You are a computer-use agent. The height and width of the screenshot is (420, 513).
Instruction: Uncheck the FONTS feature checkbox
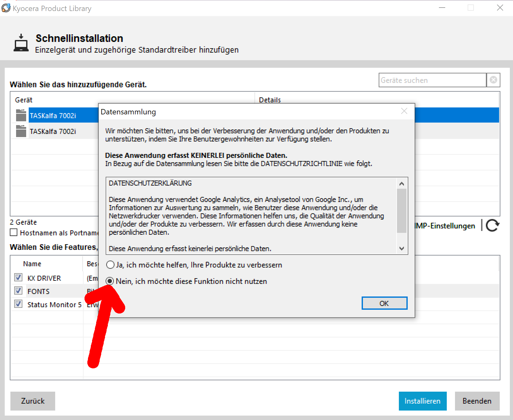(x=18, y=291)
